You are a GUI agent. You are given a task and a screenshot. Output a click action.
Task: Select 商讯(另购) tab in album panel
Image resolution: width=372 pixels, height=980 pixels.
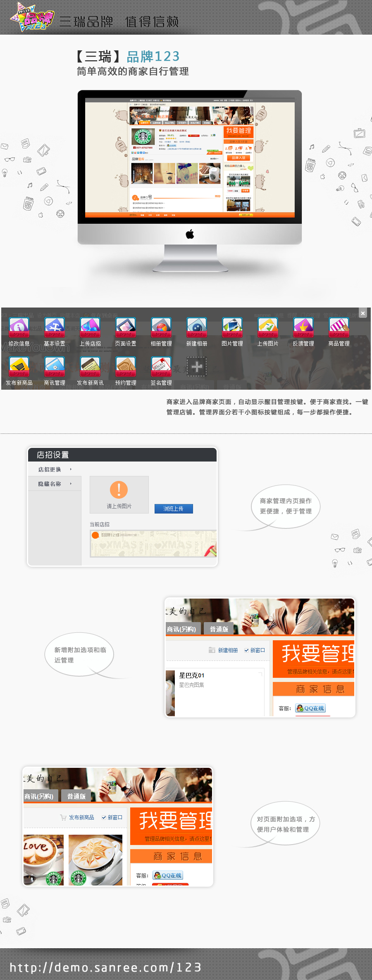[184, 629]
